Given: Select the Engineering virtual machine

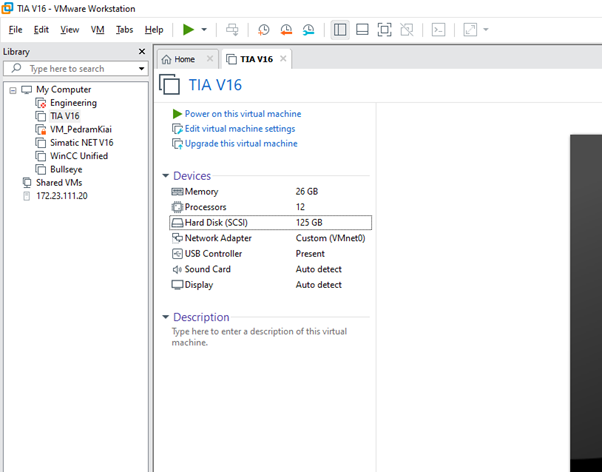Looking at the screenshot, I should pos(73,103).
